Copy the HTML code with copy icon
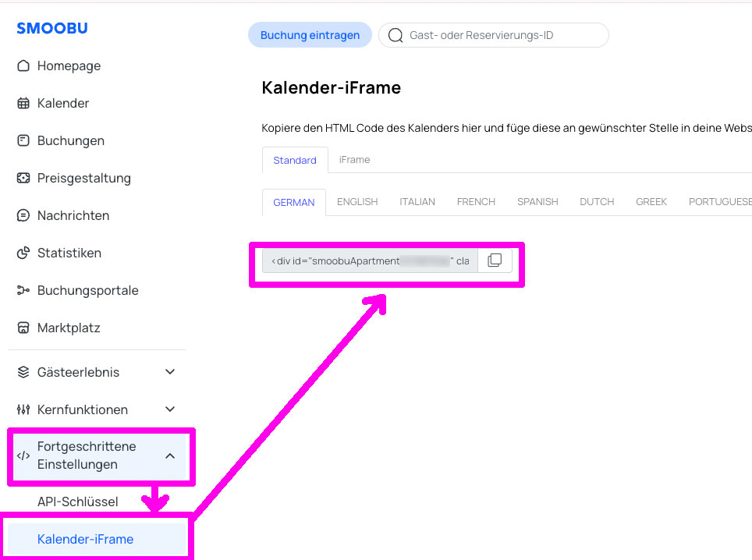The height and width of the screenshot is (560, 752). click(495, 261)
